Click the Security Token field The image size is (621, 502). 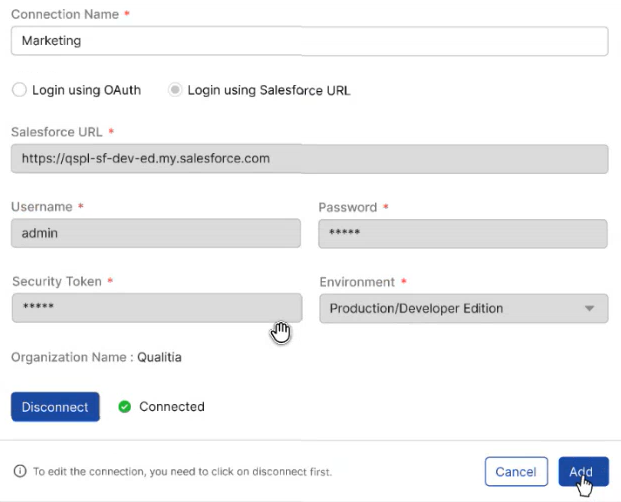coord(156,308)
